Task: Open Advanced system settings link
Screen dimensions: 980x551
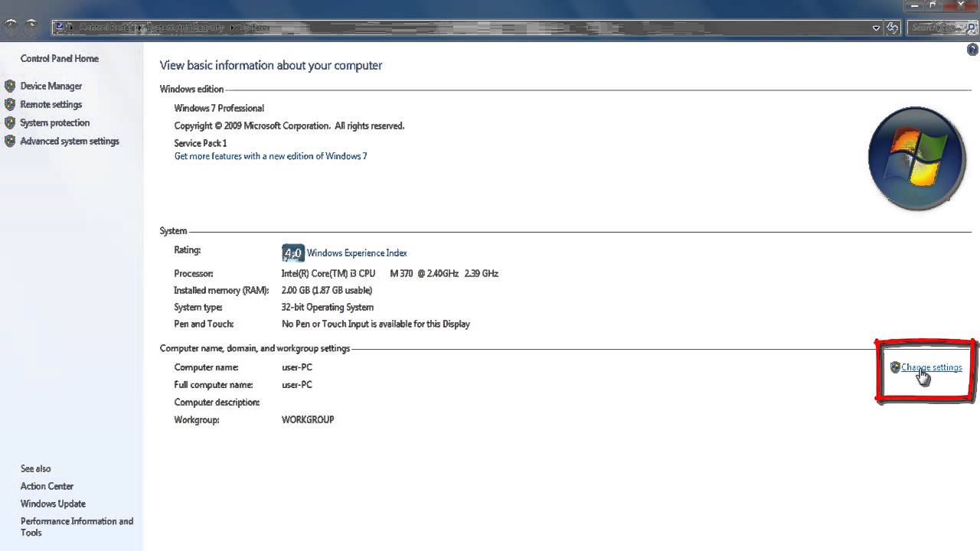Action: coord(70,141)
